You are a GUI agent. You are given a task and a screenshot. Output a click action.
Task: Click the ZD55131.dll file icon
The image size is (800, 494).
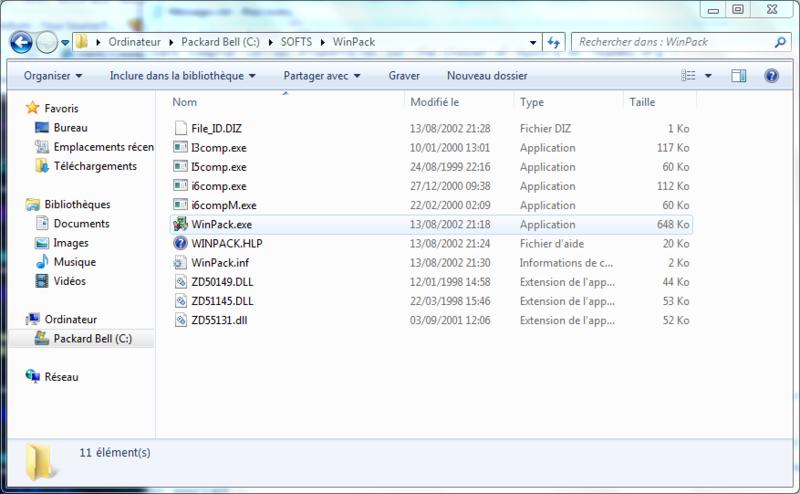pyautogui.click(x=181, y=320)
